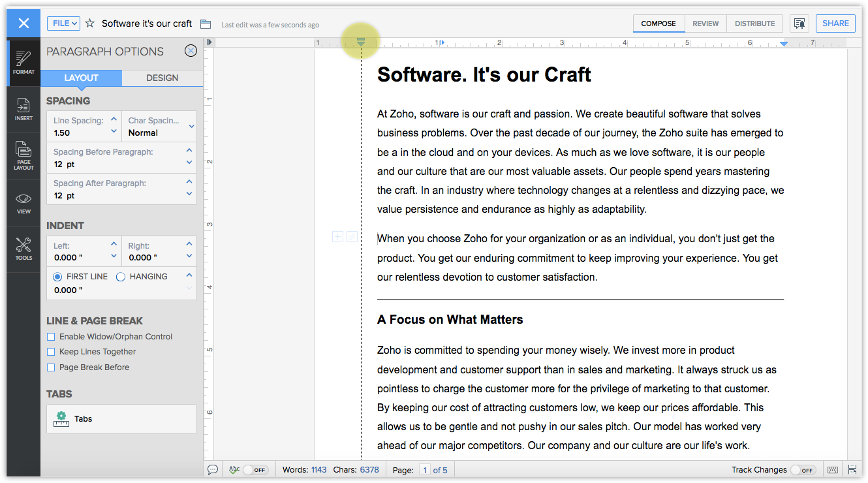Click the Words count 1143
Image resolution: width=868 pixels, height=483 pixels.
319,469
